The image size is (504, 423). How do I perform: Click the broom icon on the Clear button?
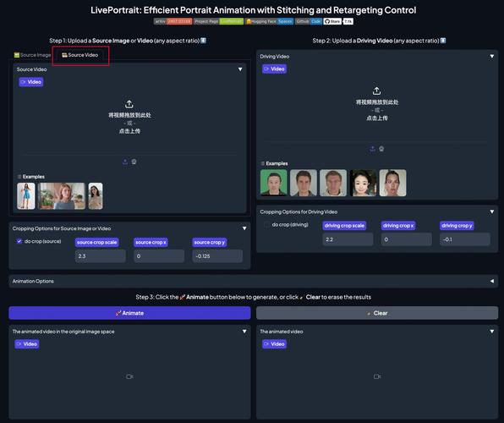(x=369, y=313)
